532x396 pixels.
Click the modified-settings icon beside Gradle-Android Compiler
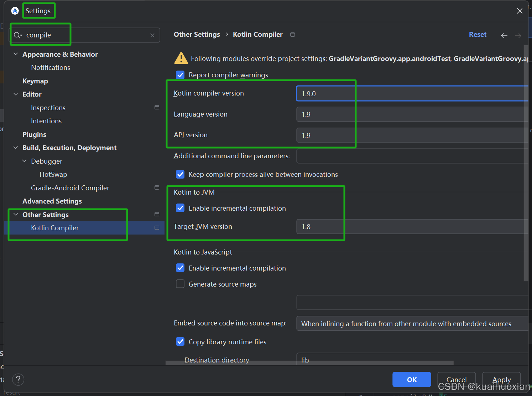pyautogui.click(x=157, y=187)
